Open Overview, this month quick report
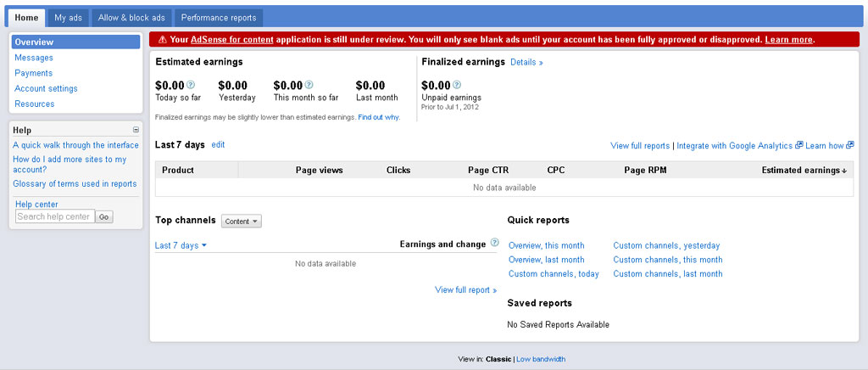868x370 pixels. coord(547,245)
